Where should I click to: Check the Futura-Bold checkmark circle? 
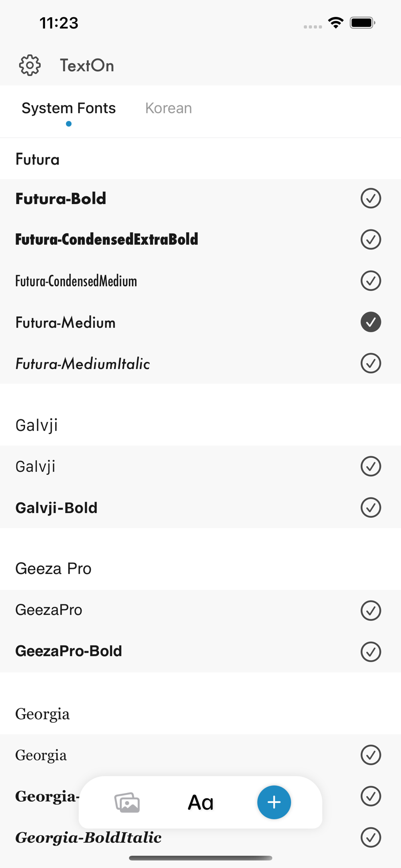point(371,198)
